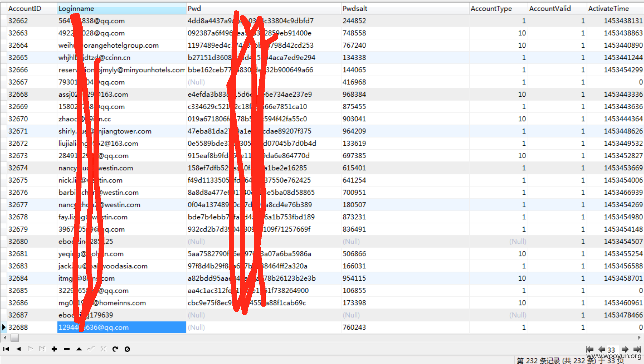Viewport: 644px width, 364px height.
Task: Select AccountID cell 32670
Action: (x=32, y=119)
